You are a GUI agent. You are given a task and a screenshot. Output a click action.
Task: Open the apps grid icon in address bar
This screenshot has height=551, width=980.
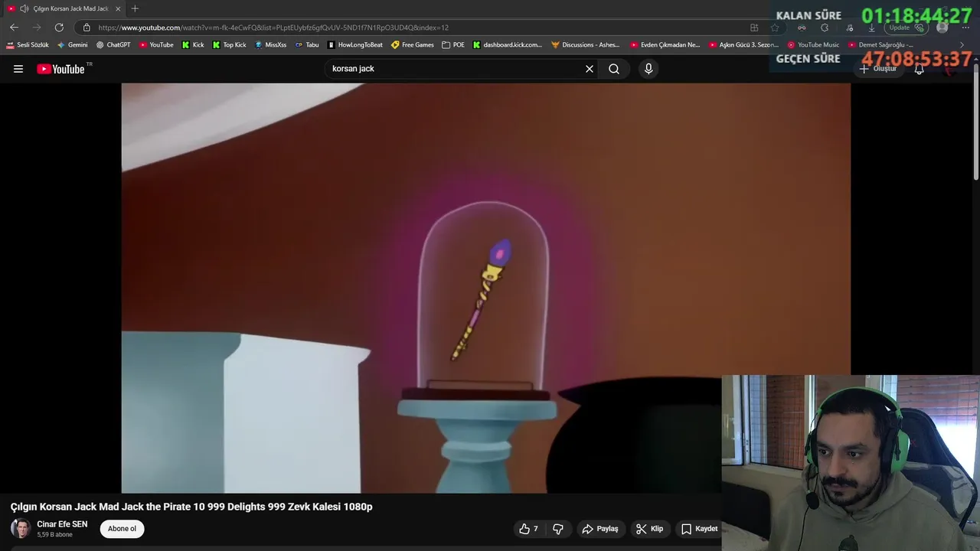[754, 28]
